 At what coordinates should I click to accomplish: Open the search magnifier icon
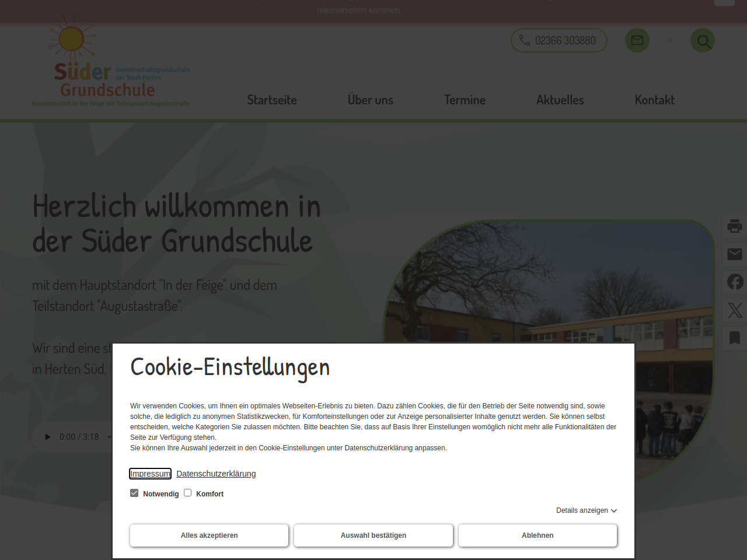pos(703,41)
